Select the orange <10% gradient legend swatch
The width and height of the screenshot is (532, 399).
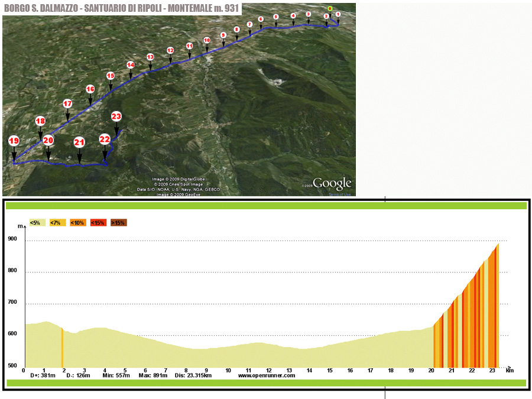(x=78, y=223)
